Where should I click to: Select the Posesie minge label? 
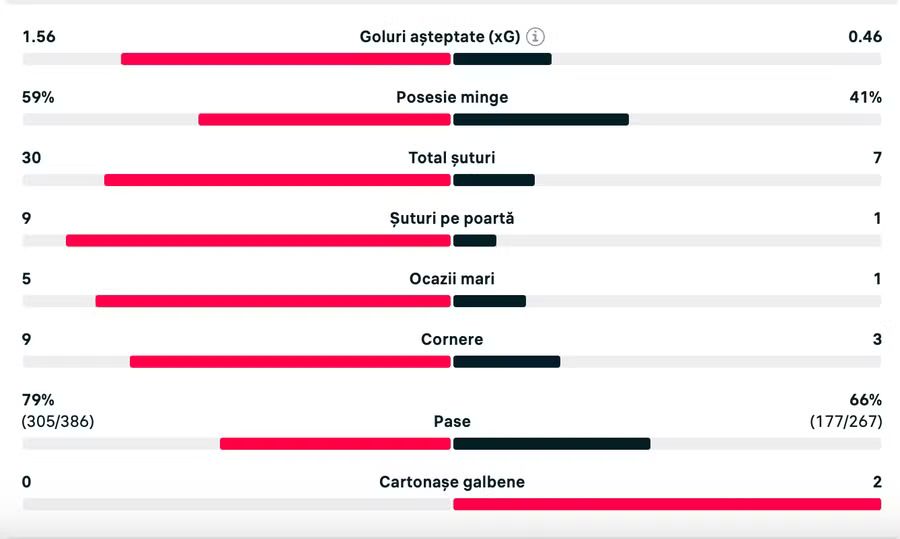[452, 97]
